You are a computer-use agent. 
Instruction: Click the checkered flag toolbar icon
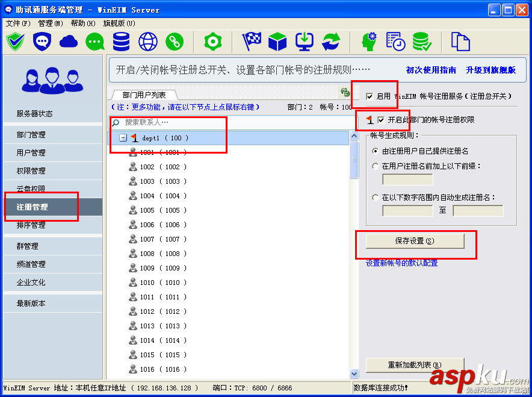click(x=251, y=42)
